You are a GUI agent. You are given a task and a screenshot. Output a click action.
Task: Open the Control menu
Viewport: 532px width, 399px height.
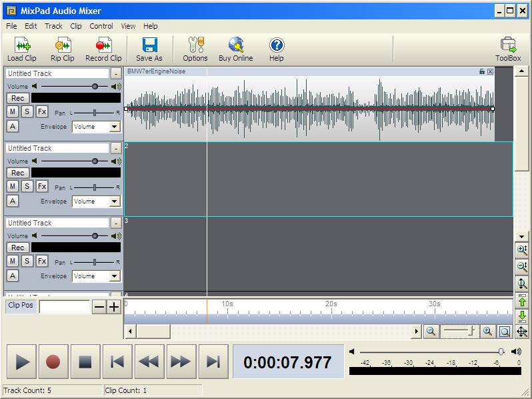click(x=101, y=26)
